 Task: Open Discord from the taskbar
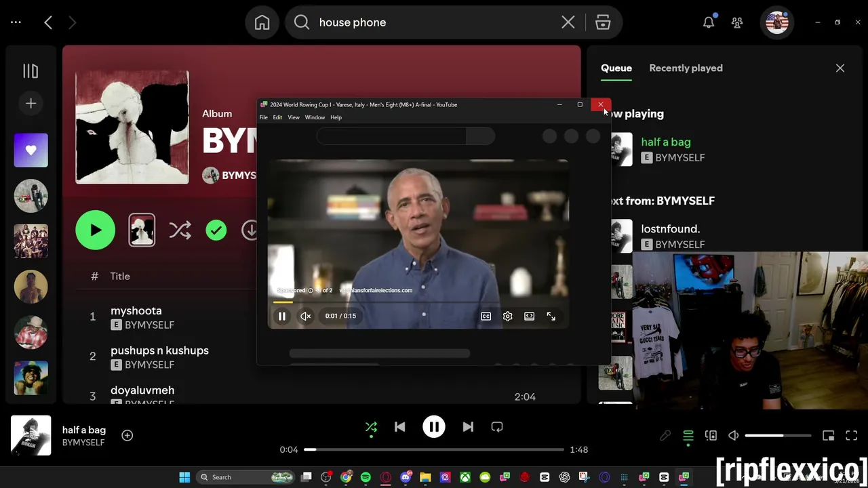[406, 477]
